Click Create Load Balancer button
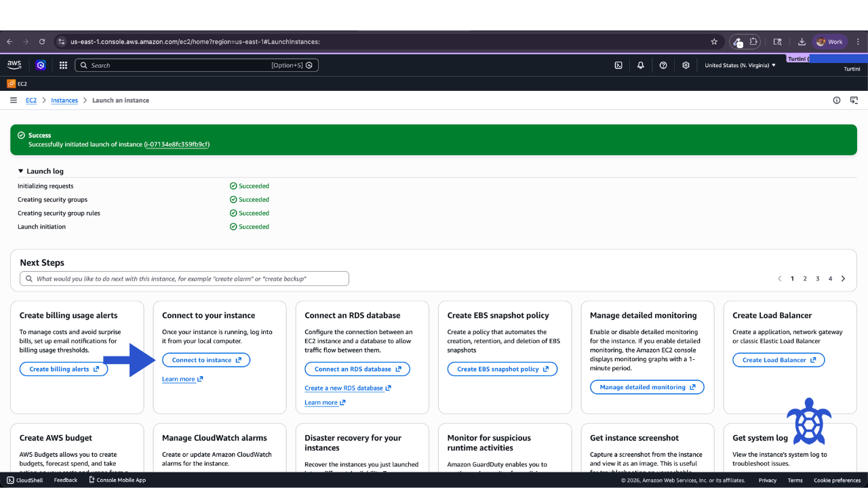 tap(778, 360)
